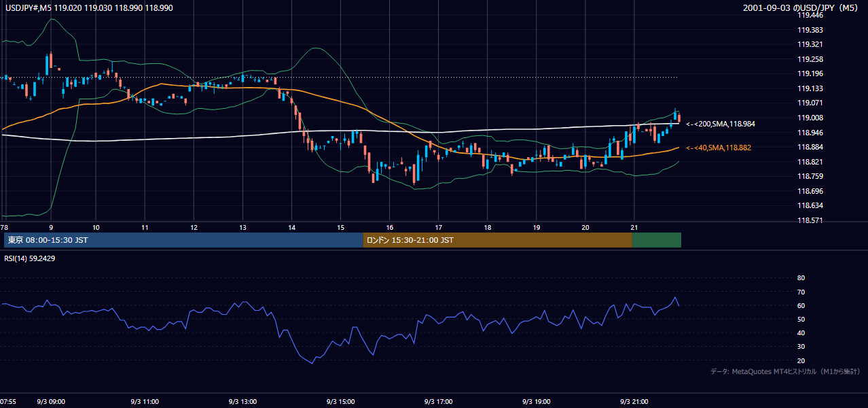Image resolution: width=868 pixels, height=408 pixels.
Task: Click the 118.759 price axis label
Action: point(811,176)
